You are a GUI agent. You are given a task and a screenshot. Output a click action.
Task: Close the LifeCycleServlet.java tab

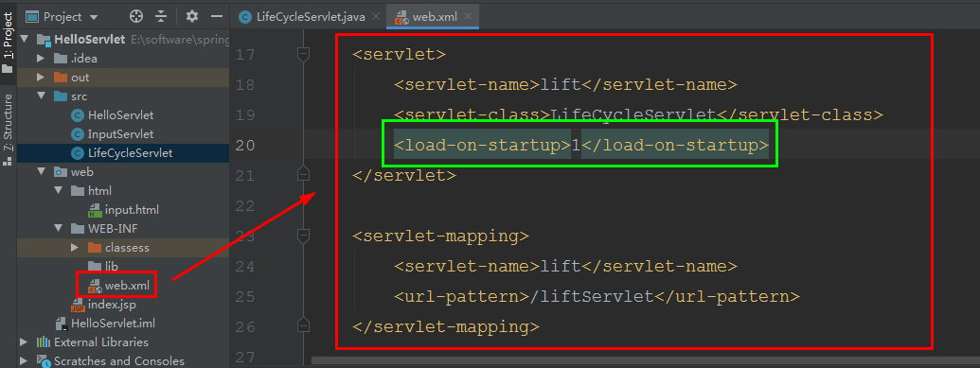pyautogui.click(x=376, y=17)
